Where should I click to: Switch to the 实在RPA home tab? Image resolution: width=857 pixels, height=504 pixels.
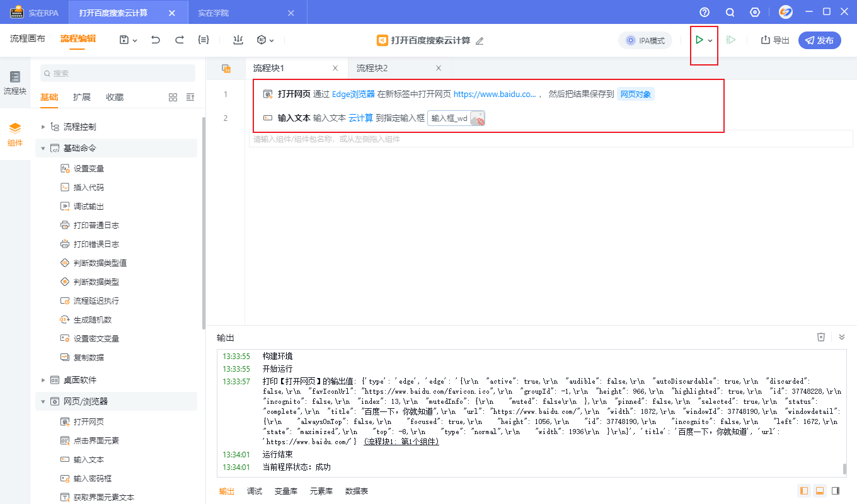35,13
